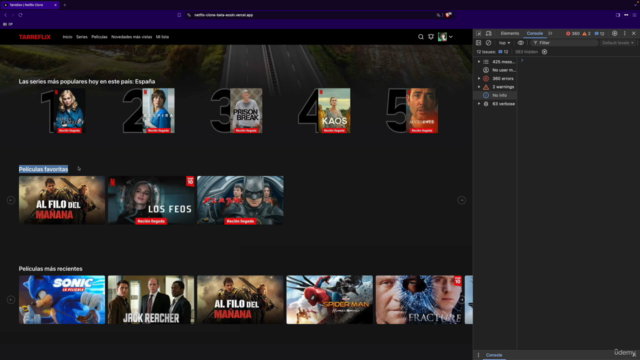
Task: Select the No info sidebar row
Action: pos(495,95)
